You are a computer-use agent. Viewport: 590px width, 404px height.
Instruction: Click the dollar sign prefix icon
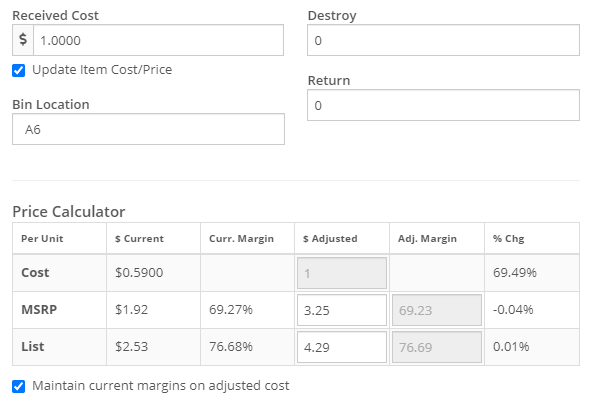coord(23,40)
